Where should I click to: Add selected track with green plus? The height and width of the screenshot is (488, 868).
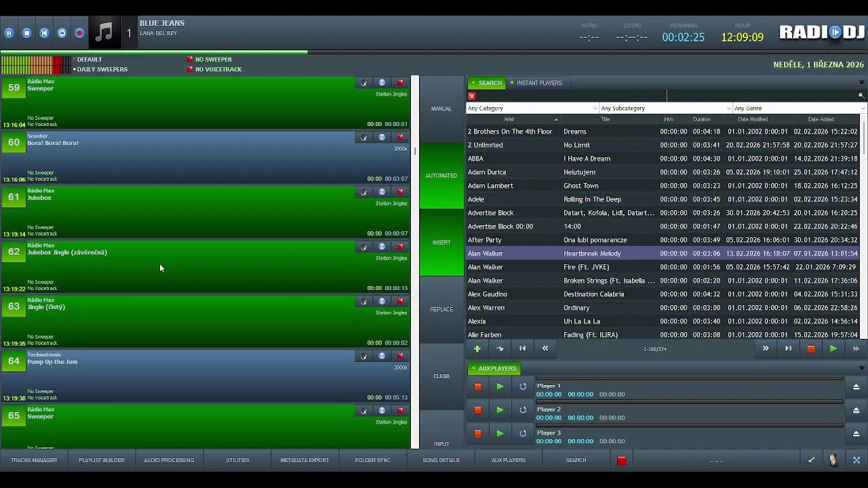point(477,349)
